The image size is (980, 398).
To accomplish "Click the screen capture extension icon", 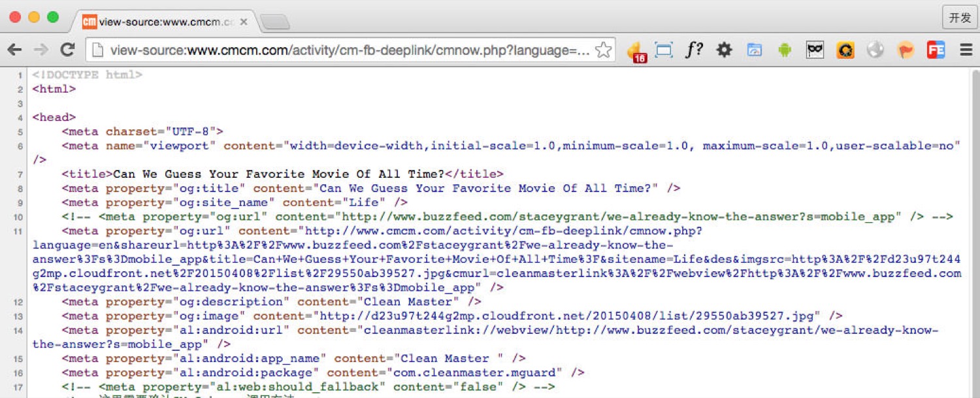I will click(x=664, y=50).
